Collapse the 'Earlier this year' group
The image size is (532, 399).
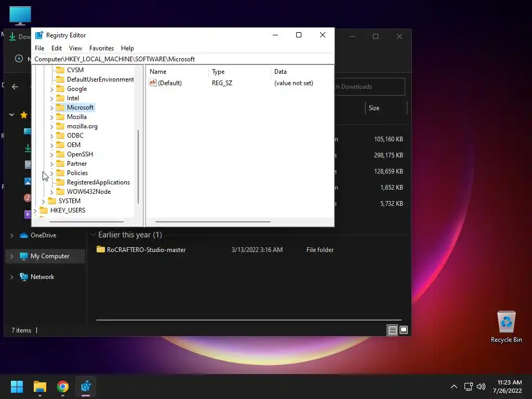click(92, 235)
